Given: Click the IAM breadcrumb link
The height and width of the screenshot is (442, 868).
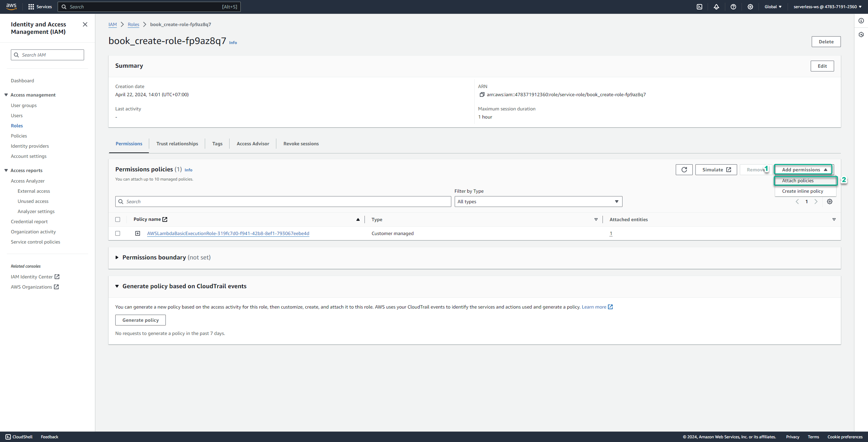Looking at the screenshot, I should (x=113, y=24).
